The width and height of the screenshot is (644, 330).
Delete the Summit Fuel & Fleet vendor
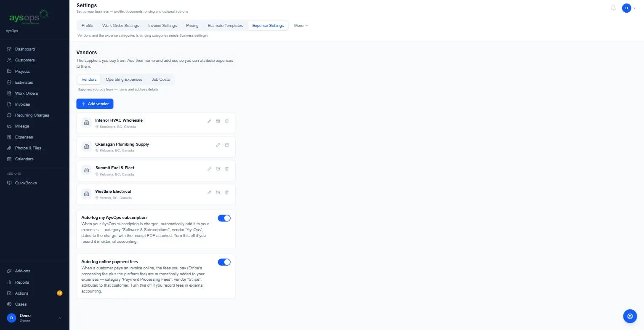pos(226,169)
